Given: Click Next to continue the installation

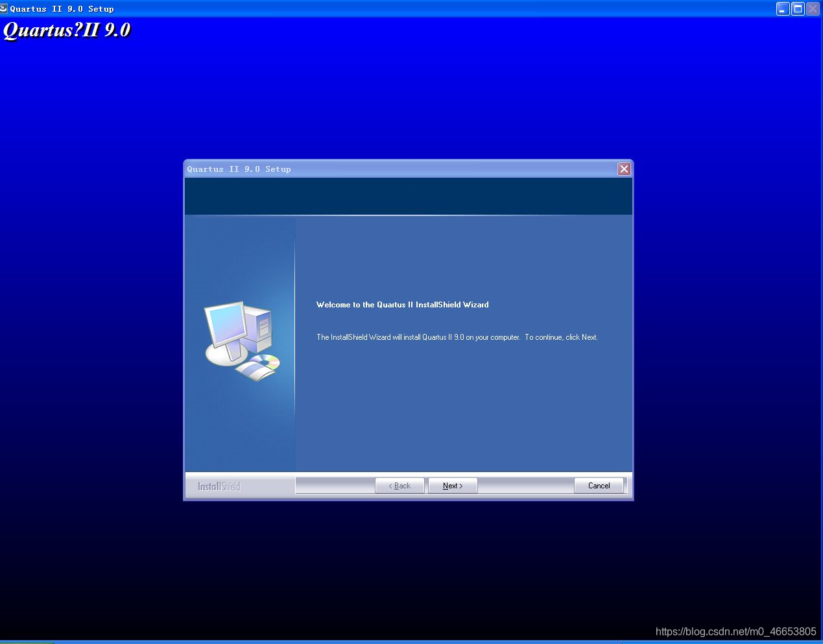Looking at the screenshot, I should (453, 486).
